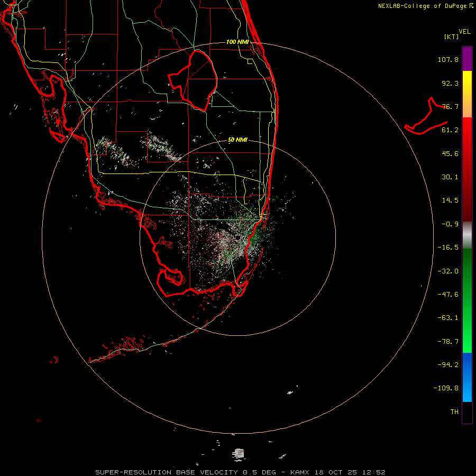Screen dimensions: 476x476
Task: Click the [KT] units label
Action: [x=452, y=36]
